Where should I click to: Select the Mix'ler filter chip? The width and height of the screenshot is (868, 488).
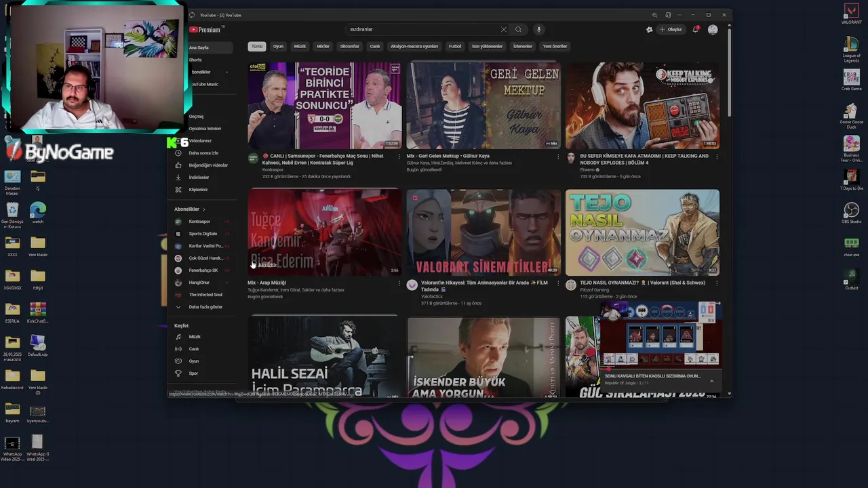(323, 47)
